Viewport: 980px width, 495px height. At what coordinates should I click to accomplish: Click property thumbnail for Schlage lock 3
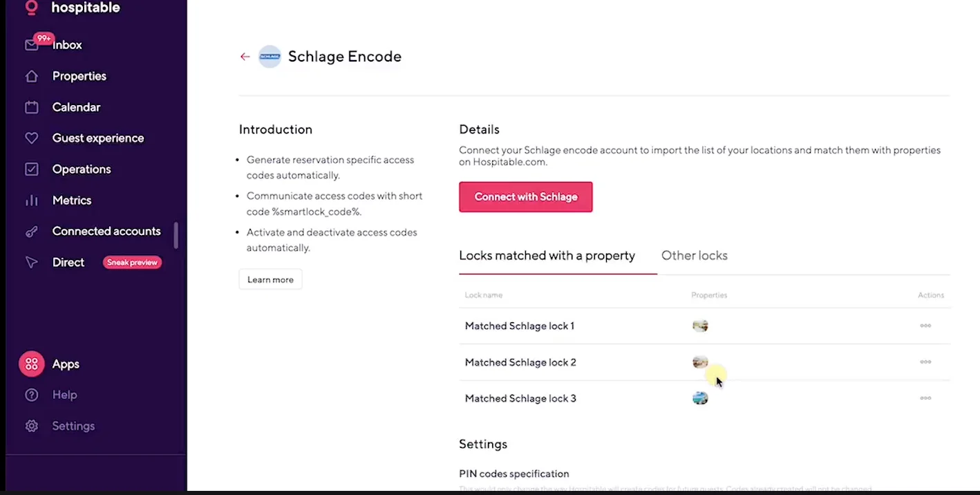point(700,398)
